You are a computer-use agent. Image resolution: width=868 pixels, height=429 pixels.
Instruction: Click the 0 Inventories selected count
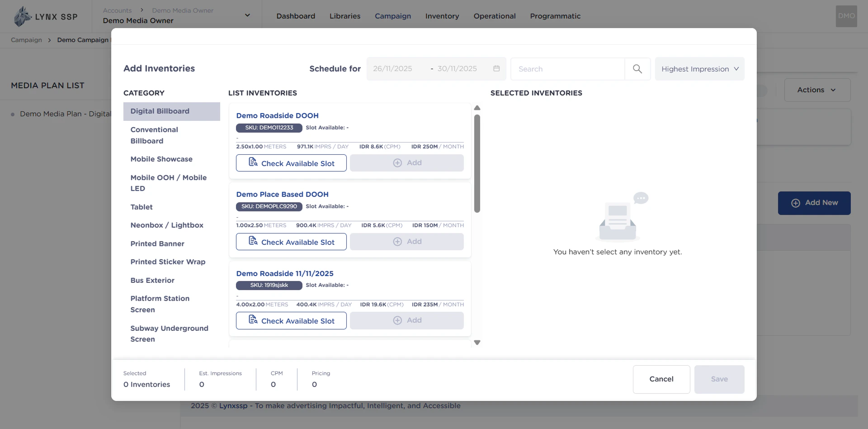146,385
